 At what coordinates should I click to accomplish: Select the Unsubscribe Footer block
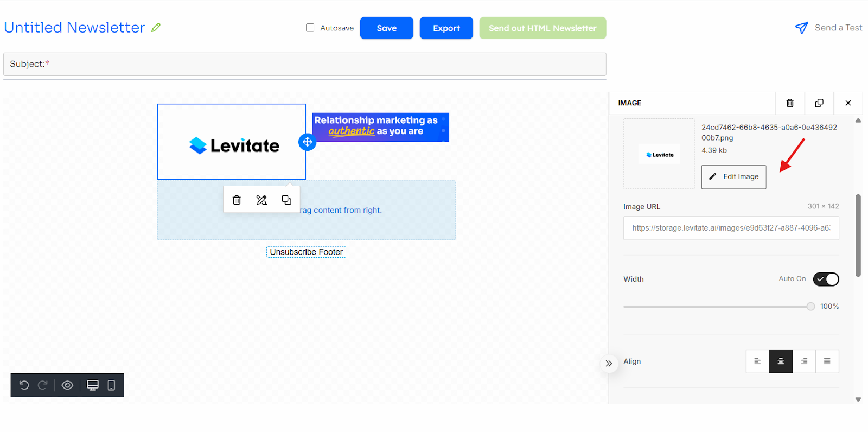coord(306,252)
